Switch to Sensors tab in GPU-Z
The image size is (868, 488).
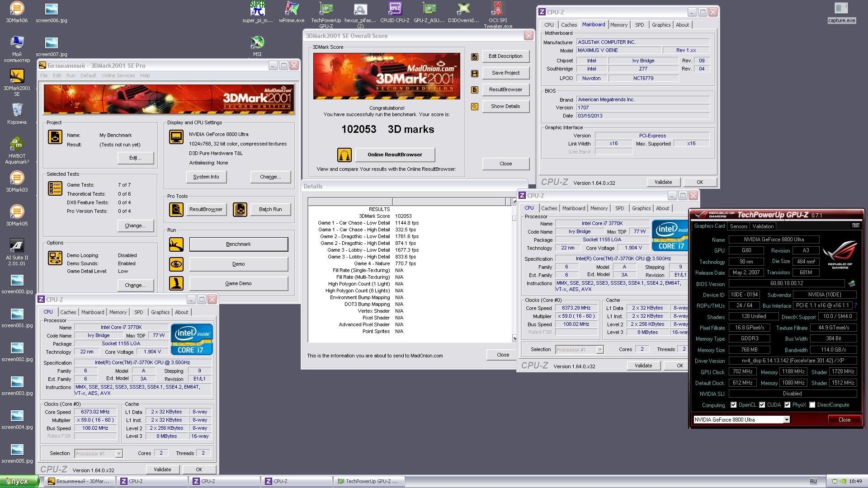(738, 226)
